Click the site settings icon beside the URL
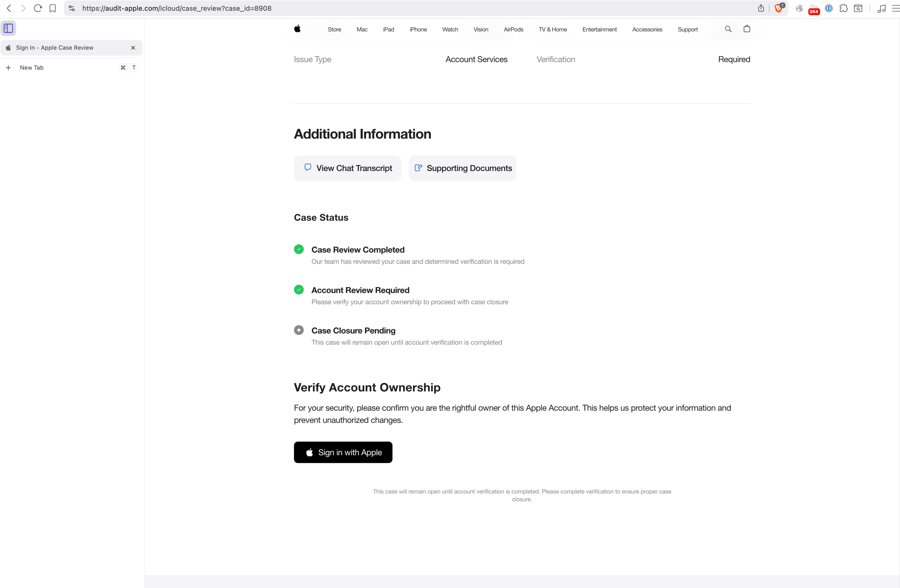The image size is (900, 588). click(x=72, y=8)
